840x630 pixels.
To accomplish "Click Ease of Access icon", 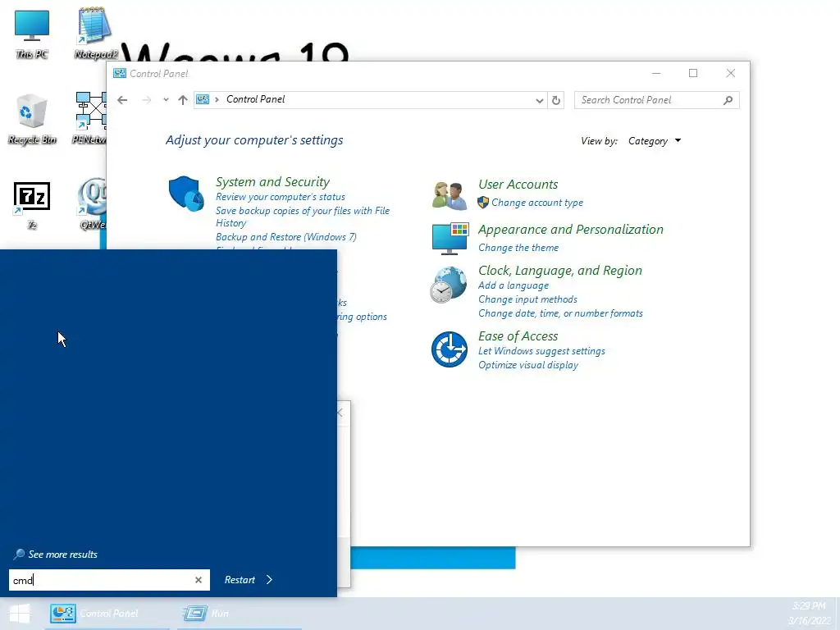I will tap(449, 349).
